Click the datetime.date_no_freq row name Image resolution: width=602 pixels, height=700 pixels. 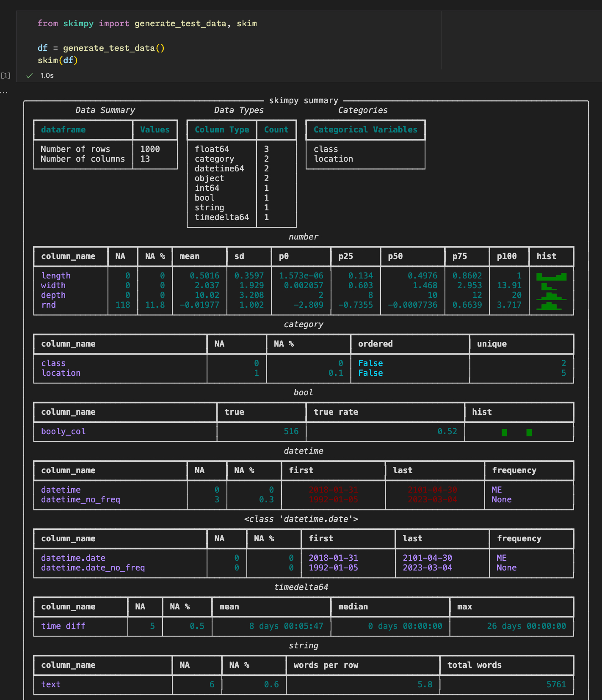[93, 568]
